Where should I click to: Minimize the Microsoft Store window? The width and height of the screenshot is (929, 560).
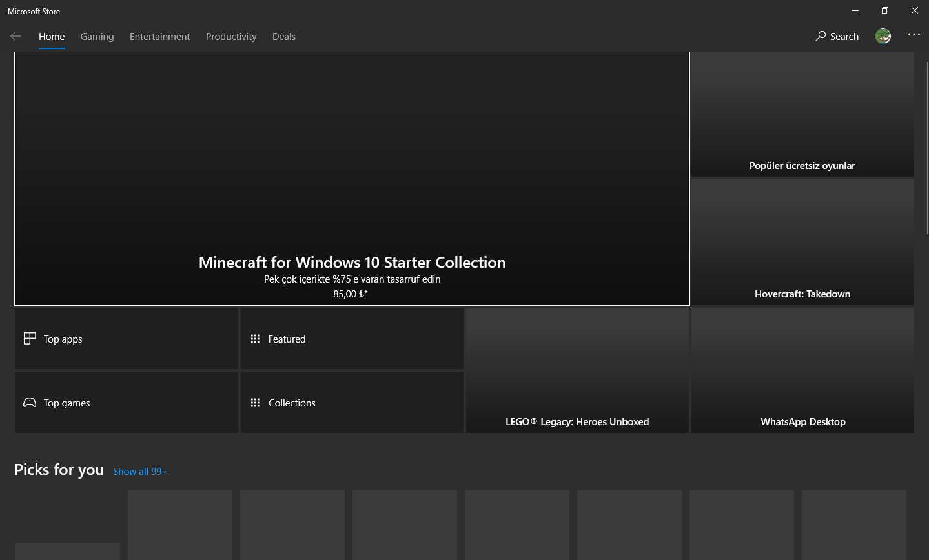tap(855, 10)
